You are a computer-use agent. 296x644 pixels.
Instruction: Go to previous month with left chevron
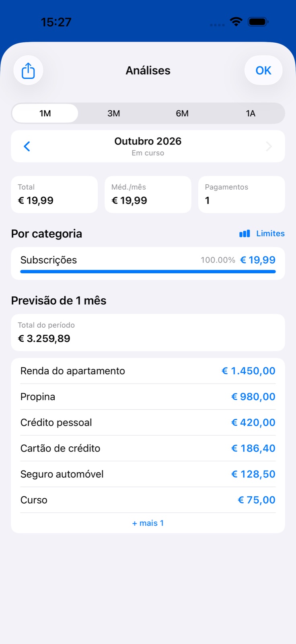[x=27, y=146]
